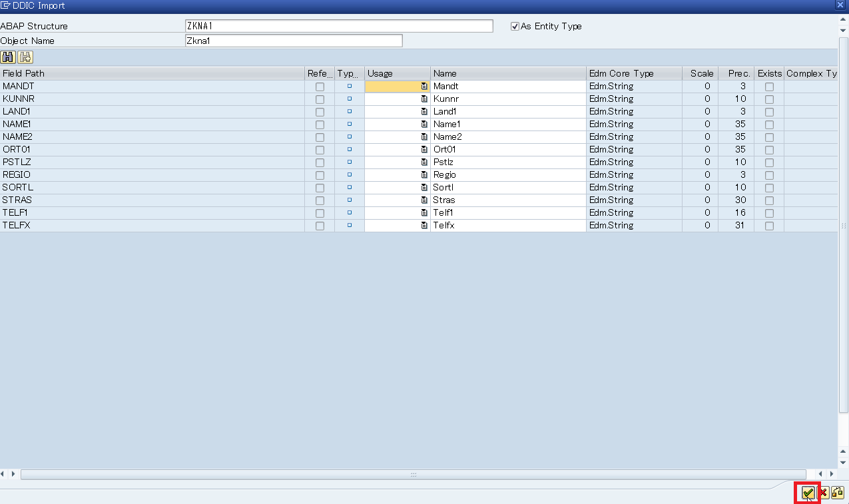Select the Usage column header

398,73
